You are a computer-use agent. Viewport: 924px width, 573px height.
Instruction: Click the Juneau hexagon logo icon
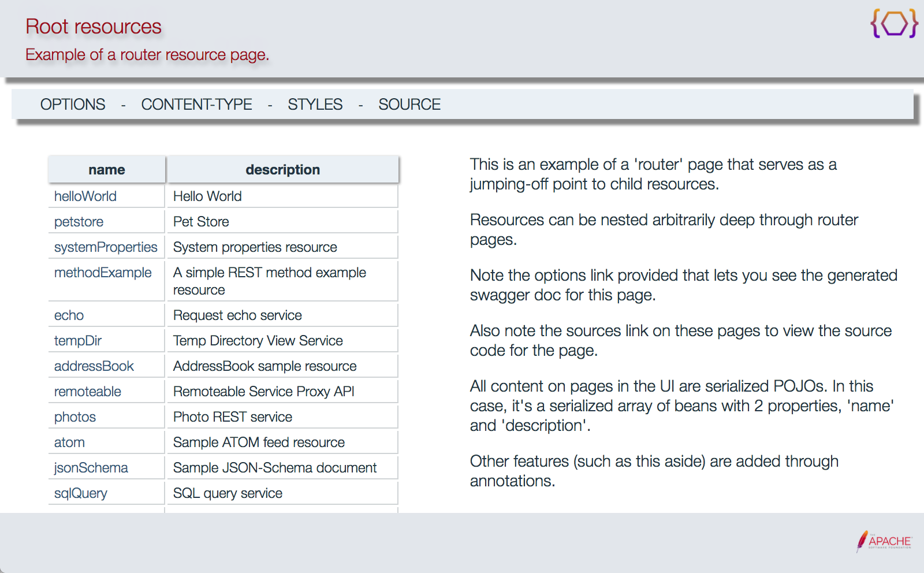tap(894, 24)
